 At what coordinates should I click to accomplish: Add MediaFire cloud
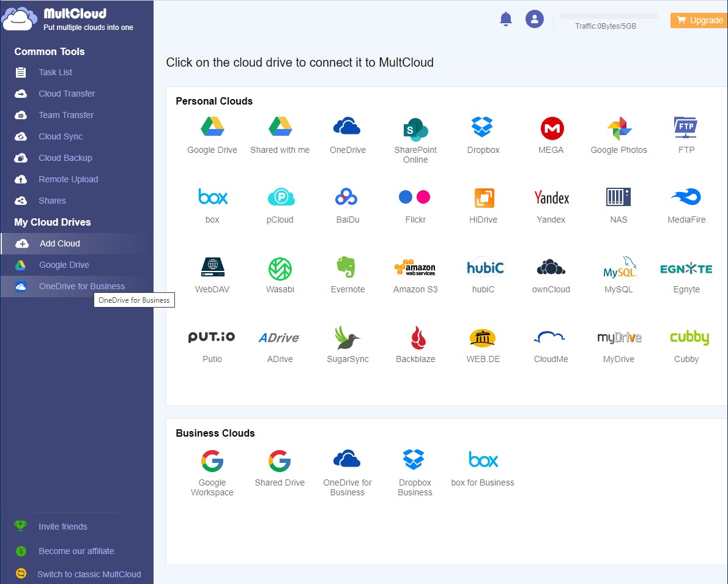686,205
